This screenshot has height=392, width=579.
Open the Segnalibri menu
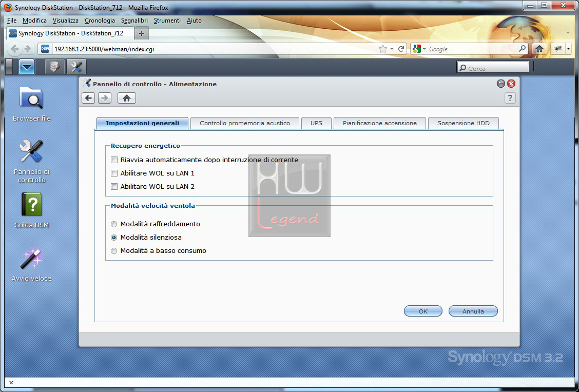(x=134, y=21)
